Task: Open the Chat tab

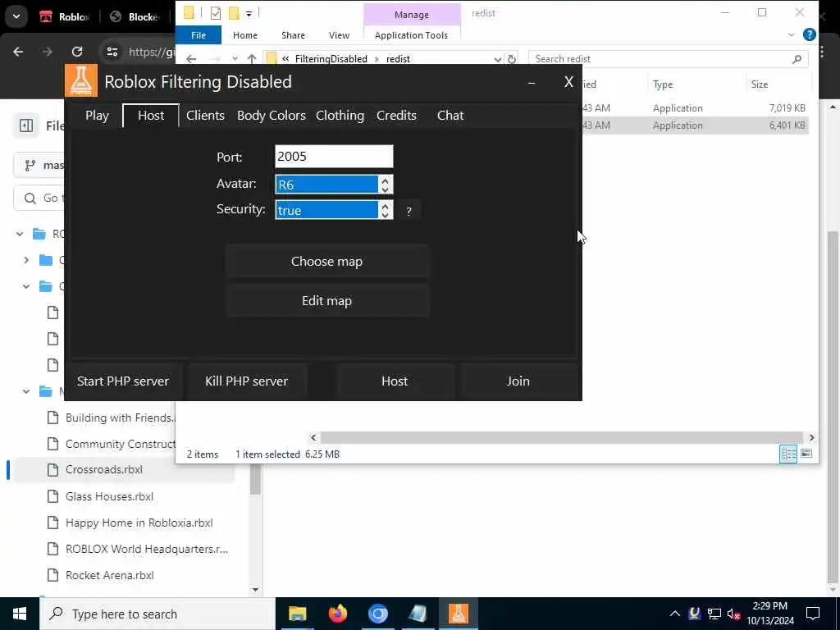Action: 450,116
